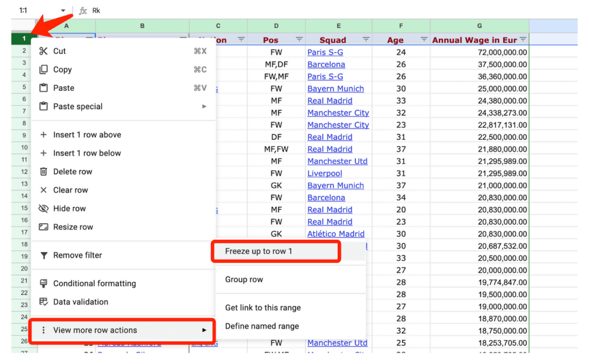This screenshot has width=589, height=364.
Task: Click the Resize row icon
Action: click(x=43, y=227)
